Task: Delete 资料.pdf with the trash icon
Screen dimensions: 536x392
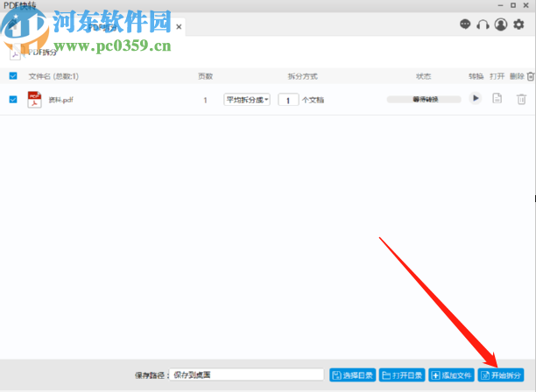Action: pos(521,99)
